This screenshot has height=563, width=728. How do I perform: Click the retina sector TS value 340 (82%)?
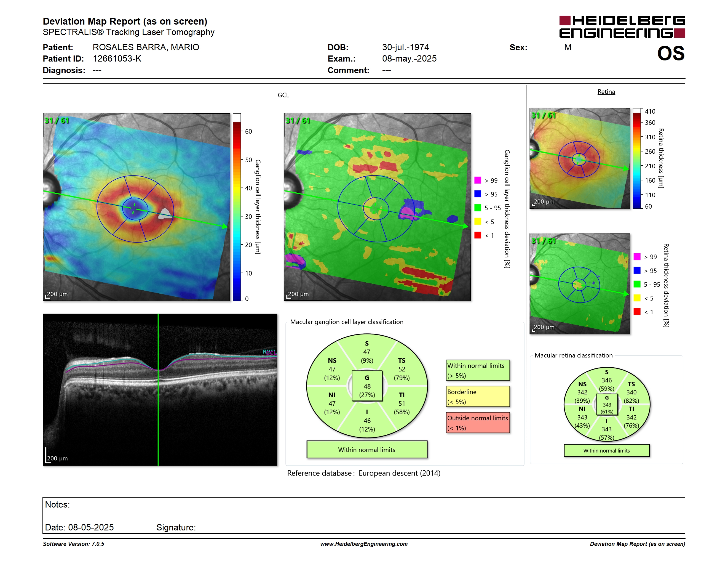tap(631, 396)
